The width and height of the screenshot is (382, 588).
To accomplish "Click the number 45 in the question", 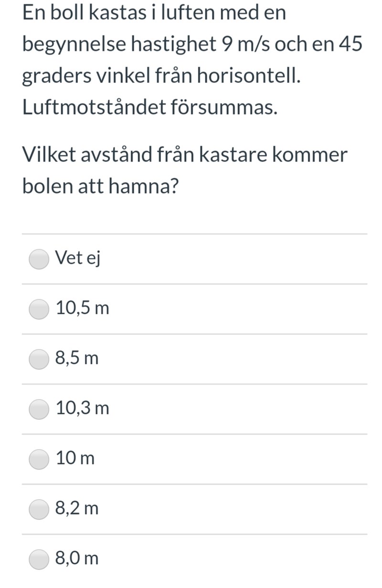I will pos(350,44).
